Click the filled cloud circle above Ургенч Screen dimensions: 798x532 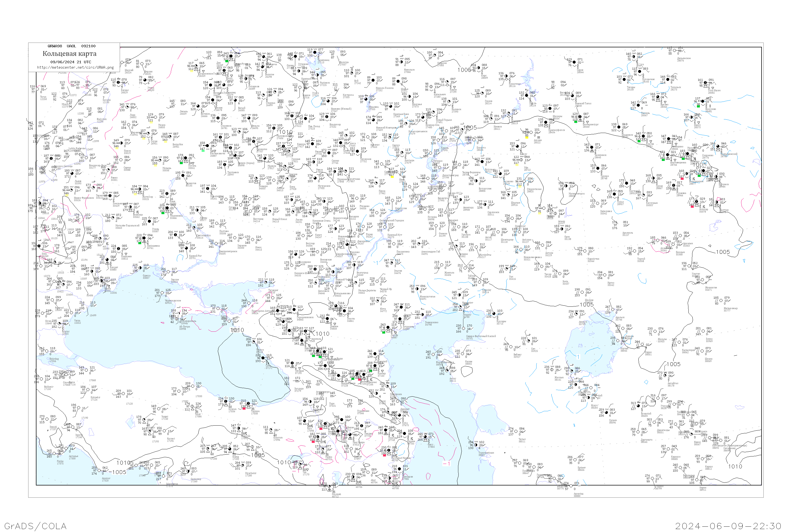click(x=607, y=413)
